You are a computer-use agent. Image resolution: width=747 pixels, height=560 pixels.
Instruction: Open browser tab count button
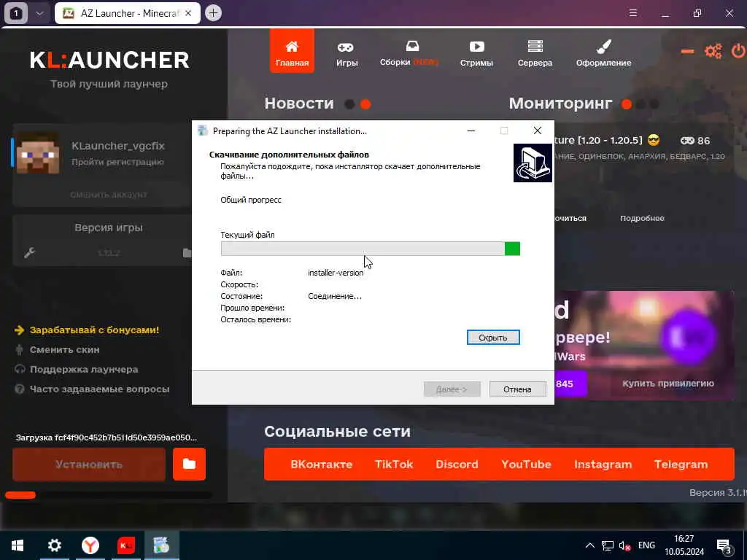pyautogui.click(x=16, y=13)
